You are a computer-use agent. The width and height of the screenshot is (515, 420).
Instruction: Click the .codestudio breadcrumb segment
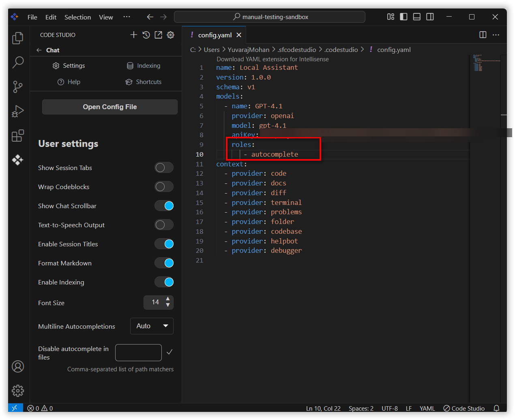pos(341,50)
